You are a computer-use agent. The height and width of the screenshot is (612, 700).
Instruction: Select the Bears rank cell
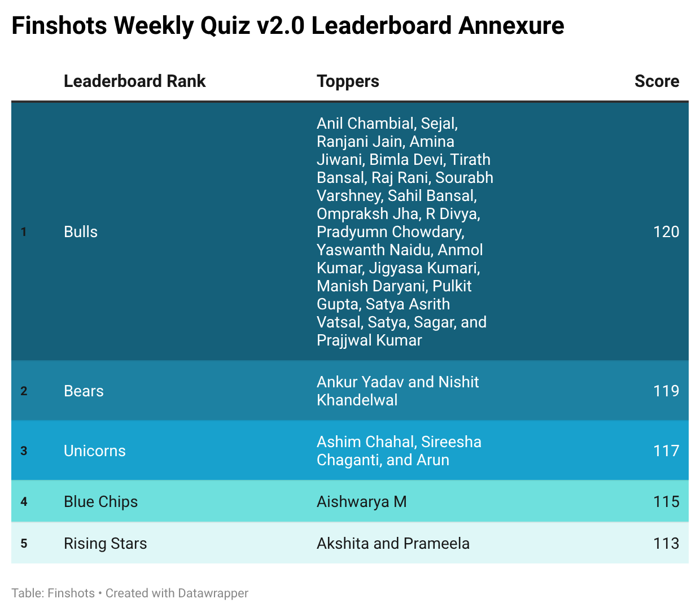(84, 391)
